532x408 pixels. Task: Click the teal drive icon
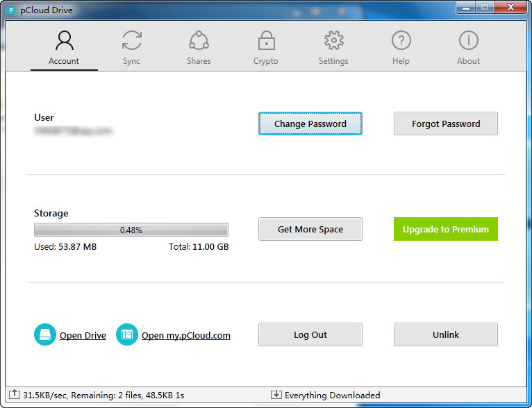coord(44,334)
